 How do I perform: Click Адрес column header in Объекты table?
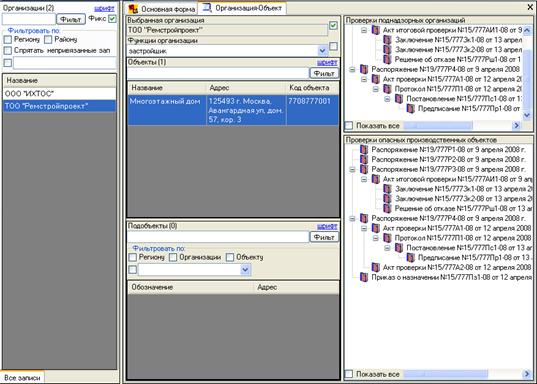246,88
